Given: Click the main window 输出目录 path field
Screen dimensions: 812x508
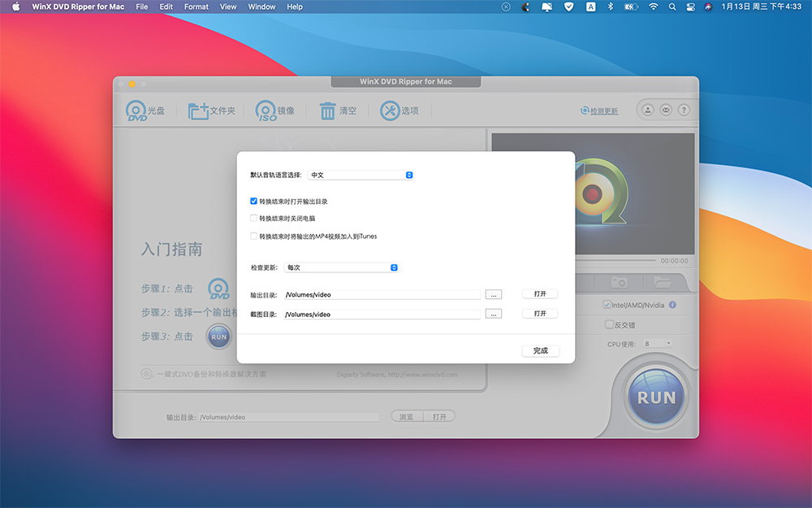Looking at the screenshot, I should 290,417.
